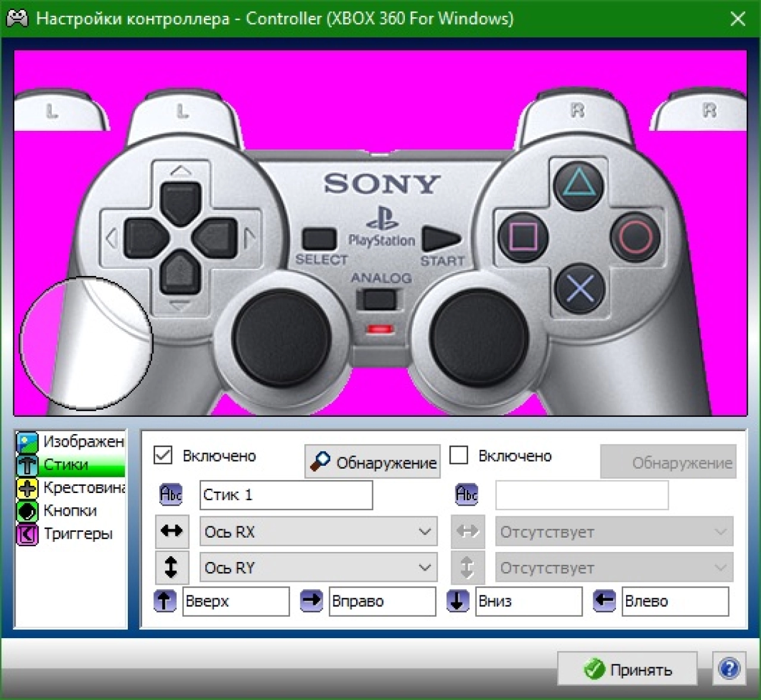Screen dimensions: 761x700
Task: Click the Крестовина yellow cross icon
Action: point(27,488)
